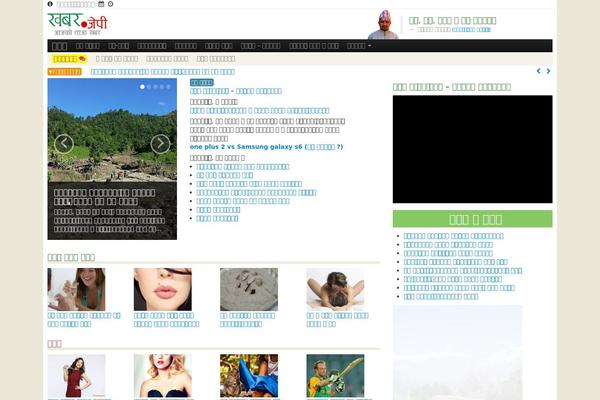Open the blue link under the header quote
The image size is (600, 400).
pyautogui.click(x=471, y=29)
